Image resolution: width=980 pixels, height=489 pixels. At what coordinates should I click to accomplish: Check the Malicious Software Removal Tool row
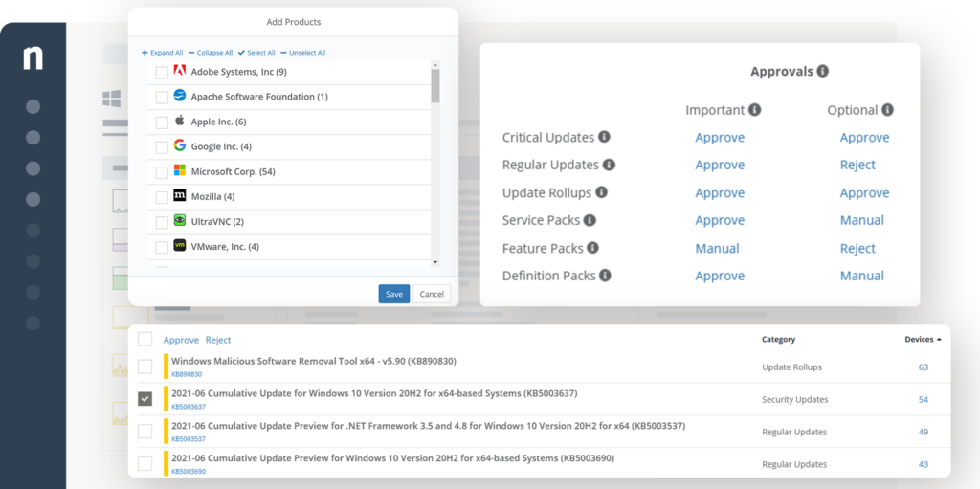pyautogui.click(x=145, y=367)
